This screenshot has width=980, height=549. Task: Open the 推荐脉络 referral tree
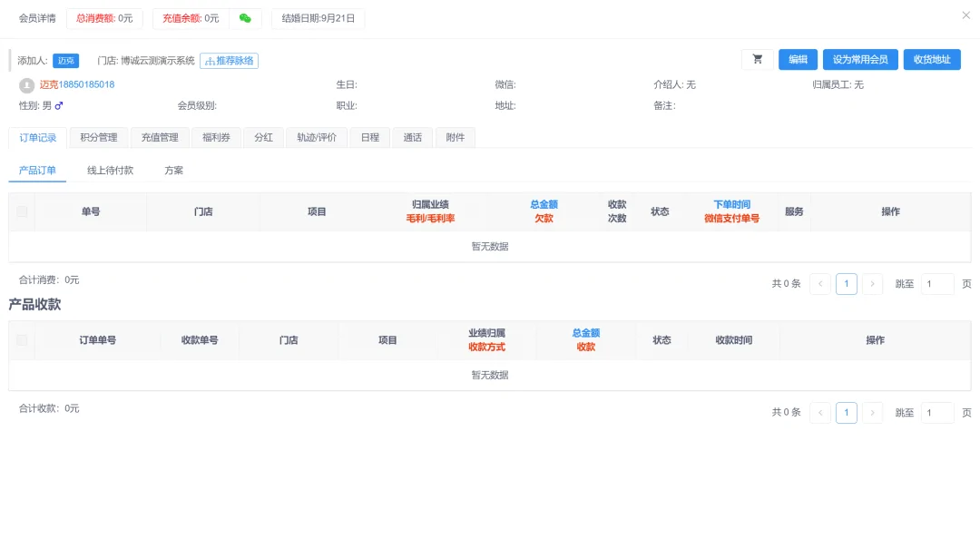click(x=230, y=61)
